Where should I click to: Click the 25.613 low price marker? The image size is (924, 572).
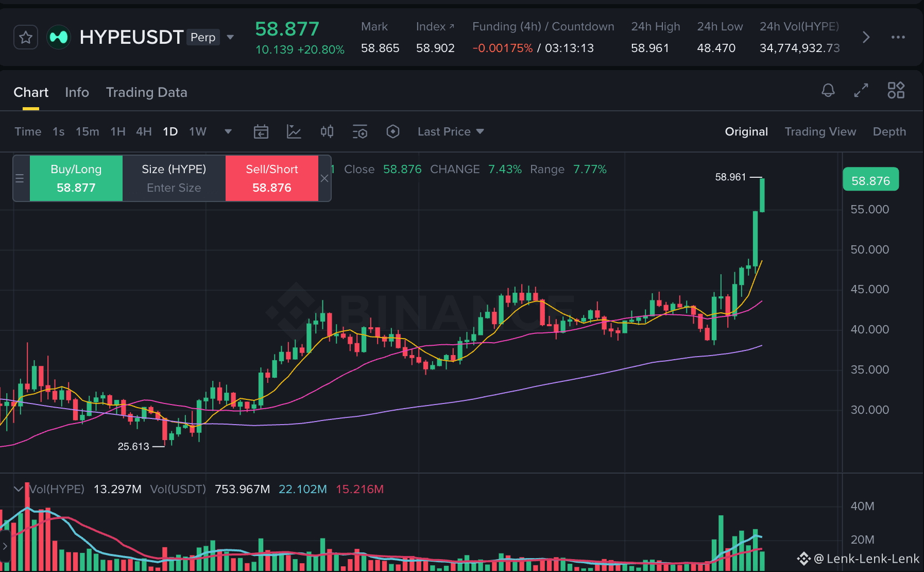pyautogui.click(x=133, y=446)
